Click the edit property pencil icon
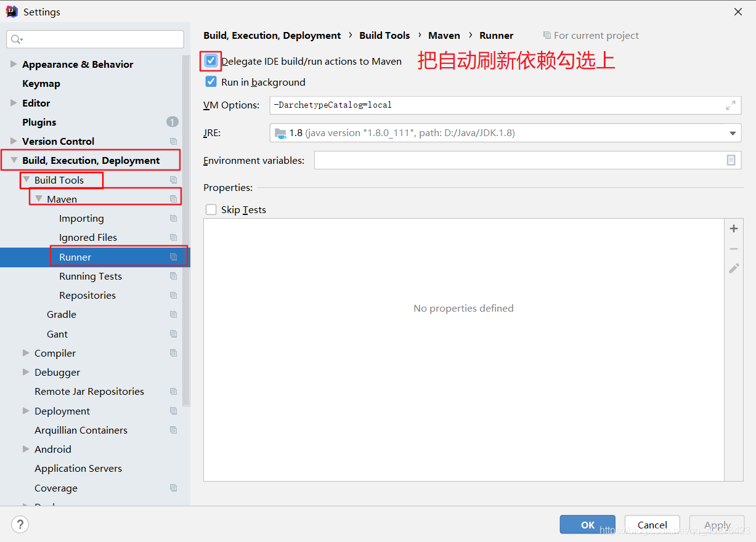 click(734, 269)
